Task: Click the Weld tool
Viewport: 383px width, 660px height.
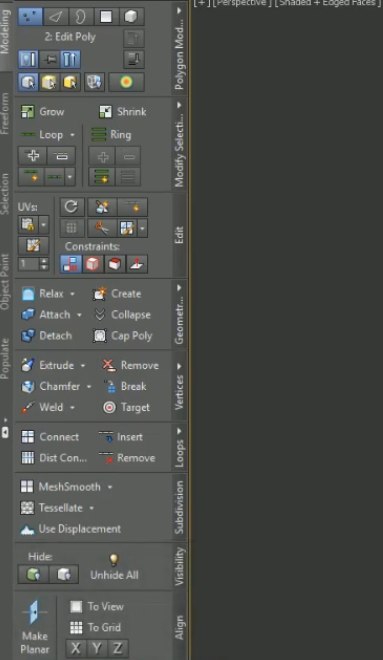Action: tap(43, 407)
